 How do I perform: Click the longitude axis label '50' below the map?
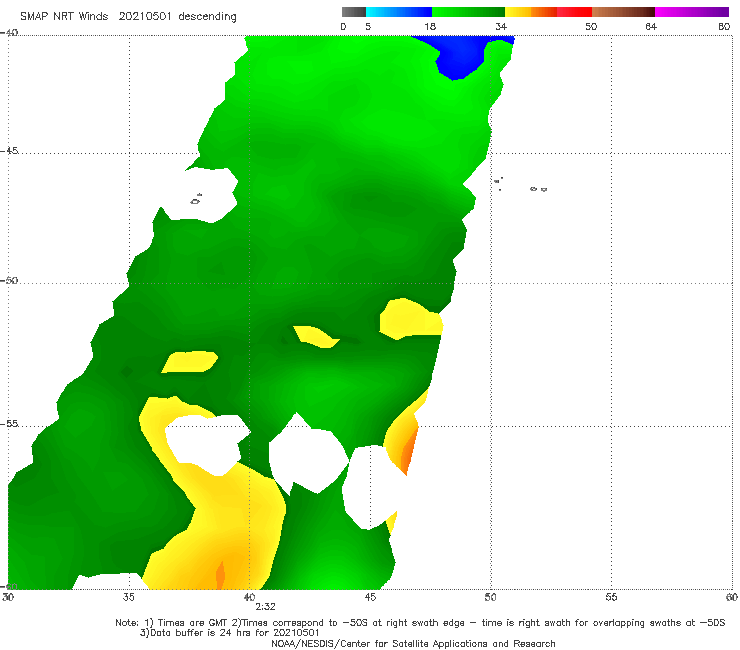tap(490, 597)
